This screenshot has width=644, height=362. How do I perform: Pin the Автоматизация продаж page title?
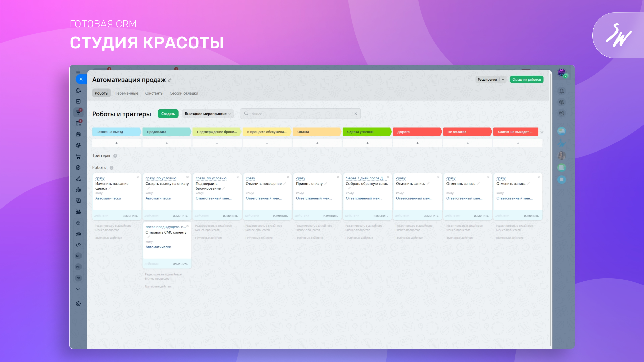coord(170,80)
